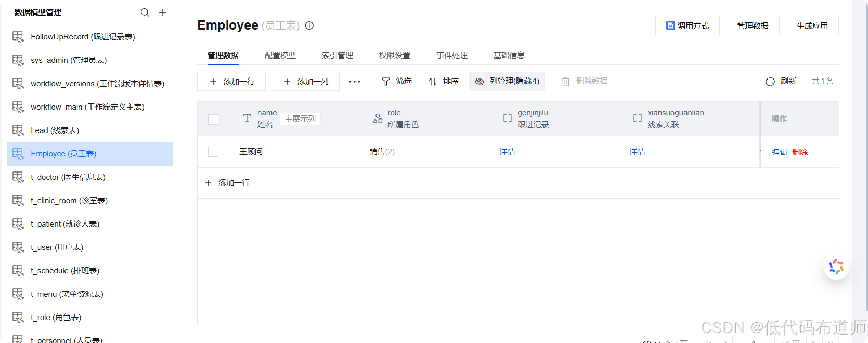Click the info icon next to Employee title
This screenshot has width=868, height=343.
coord(309,25)
